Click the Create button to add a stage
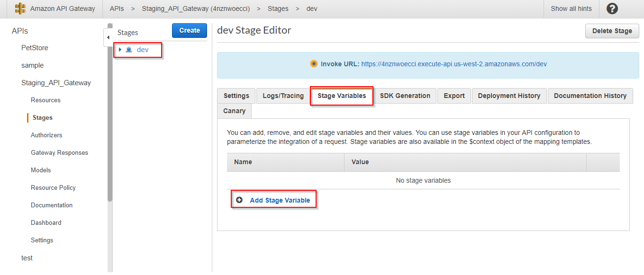 189,30
